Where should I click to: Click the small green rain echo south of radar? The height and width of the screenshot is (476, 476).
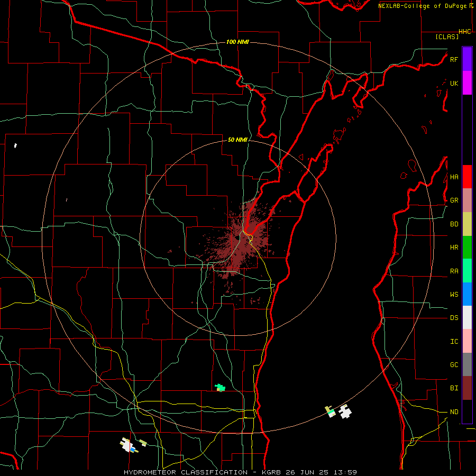220,388
